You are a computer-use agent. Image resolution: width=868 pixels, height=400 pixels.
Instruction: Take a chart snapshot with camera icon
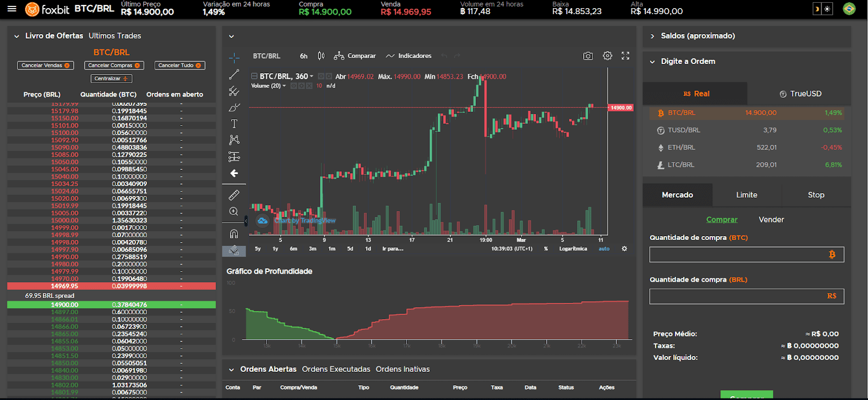588,56
